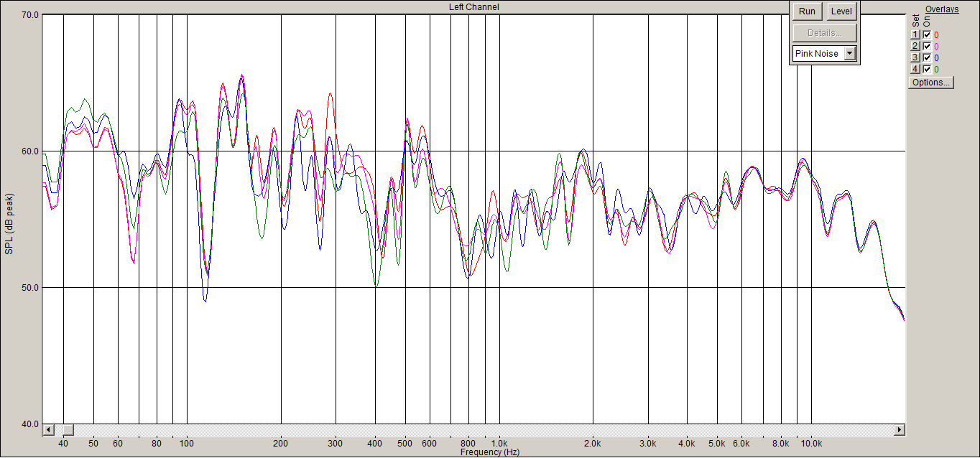Click the left arrow of horizontal scrollbar
Image resolution: width=980 pixels, height=458 pixels.
(49, 429)
